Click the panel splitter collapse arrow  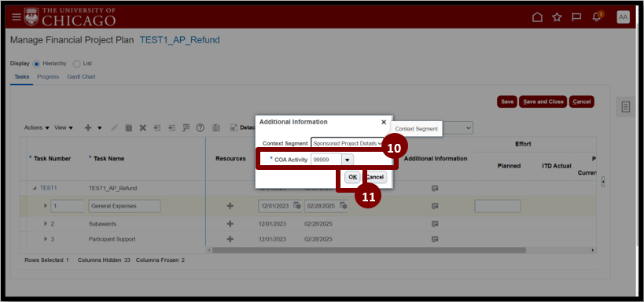coord(602,181)
